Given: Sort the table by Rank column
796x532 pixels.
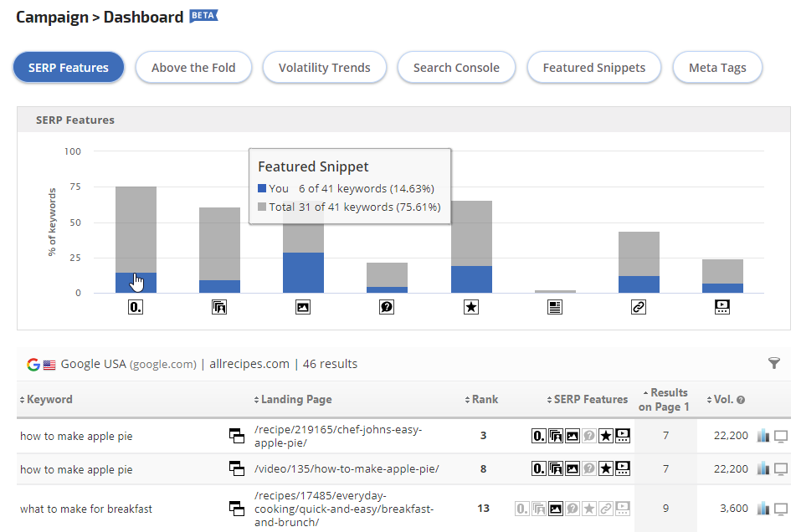Looking at the screenshot, I should [484, 400].
